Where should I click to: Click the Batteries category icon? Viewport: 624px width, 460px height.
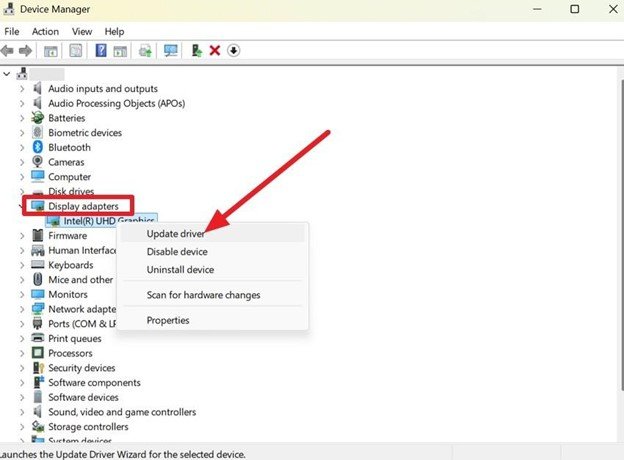click(37, 118)
